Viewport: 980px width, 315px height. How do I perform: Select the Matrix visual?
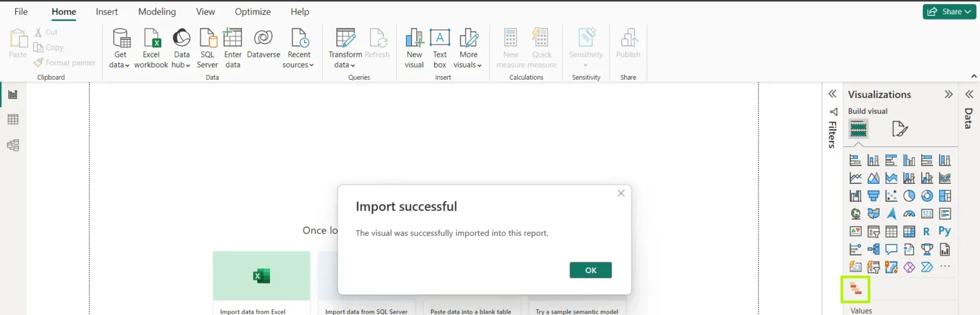(909, 232)
